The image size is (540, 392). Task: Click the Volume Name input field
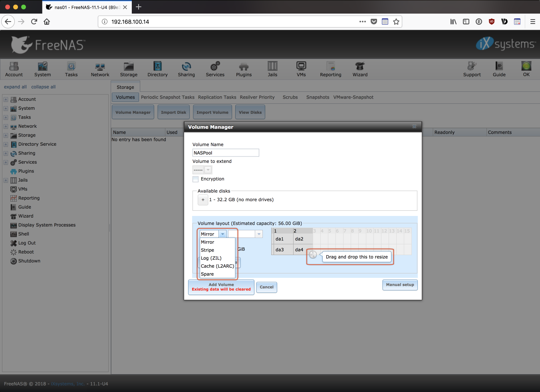pyautogui.click(x=226, y=153)
